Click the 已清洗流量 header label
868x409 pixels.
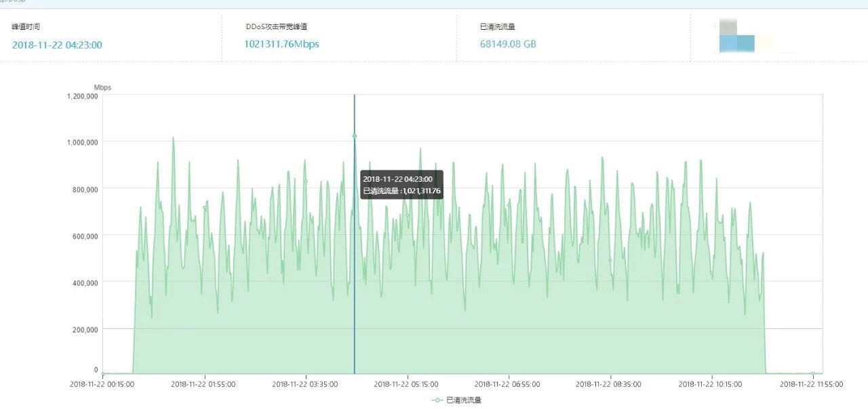coord(497,27)
